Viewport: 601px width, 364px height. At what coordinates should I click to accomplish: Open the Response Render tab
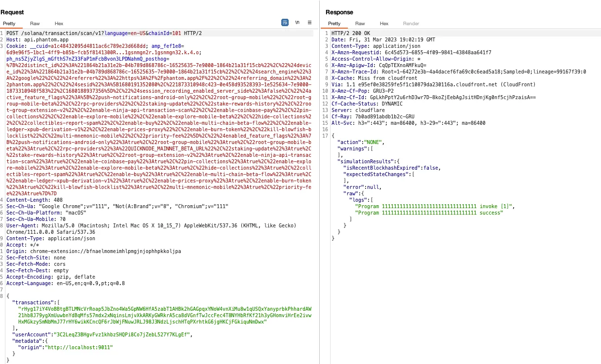pyautogui.click(x=411, y=23)
